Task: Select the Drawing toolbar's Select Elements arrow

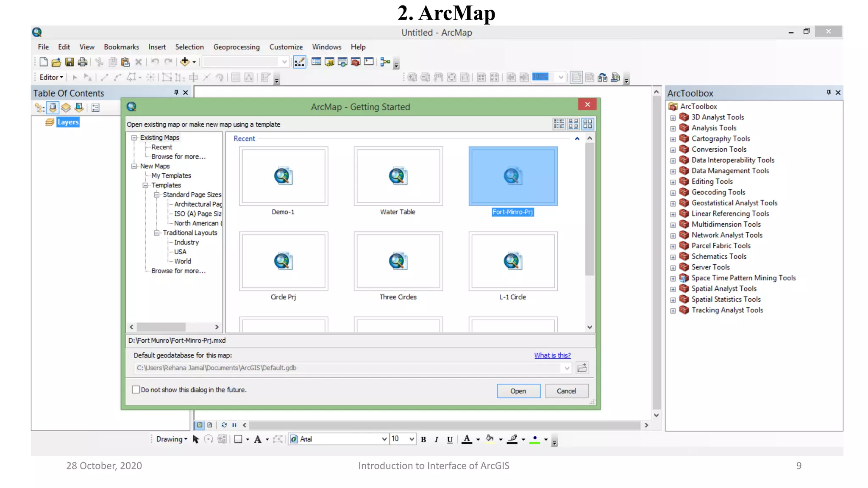Action: (x=195, y=439)
